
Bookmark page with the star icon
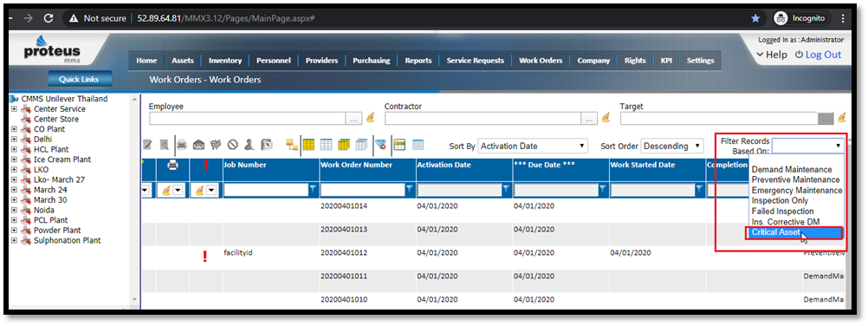tap(755, 18)
